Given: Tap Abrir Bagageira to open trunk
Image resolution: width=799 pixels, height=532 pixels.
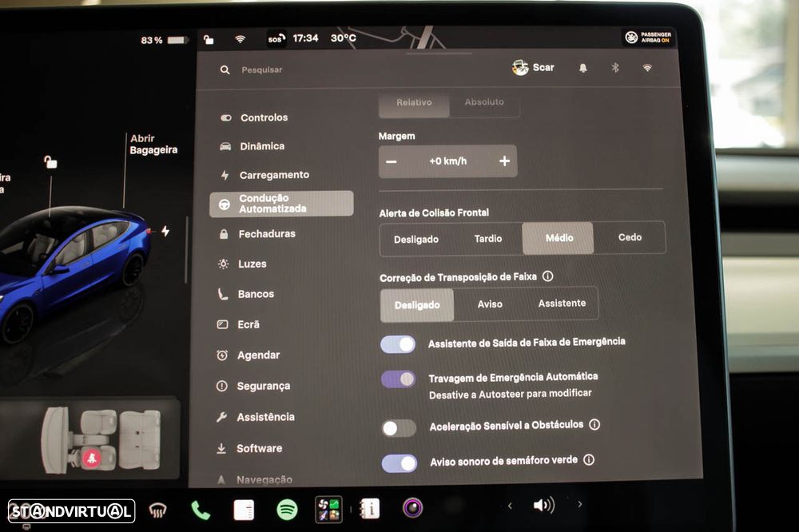Looking at the screenshot, I should coord(153,145).
